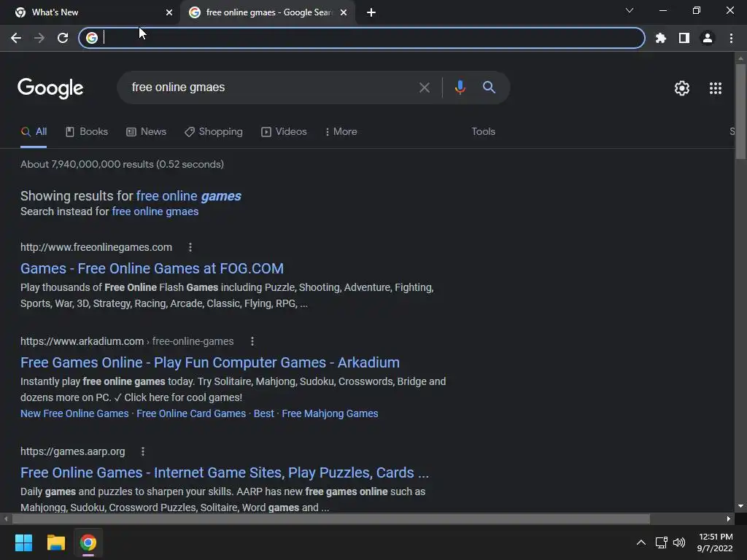Click the http://www.freeonlinegames.com URL text
The width and height of the screenshot is (747, 560).
click(x=96, y=248)
